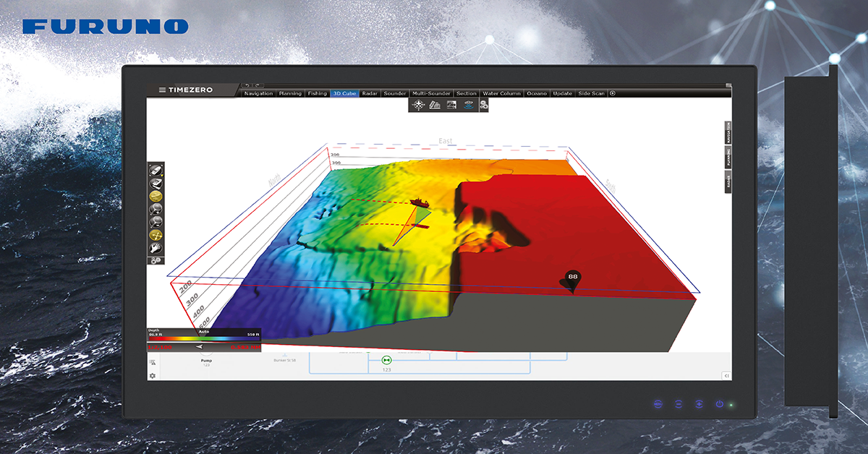Select the Pump 123 item
This screenshot has height=454, width=868.
pos(206,362)
